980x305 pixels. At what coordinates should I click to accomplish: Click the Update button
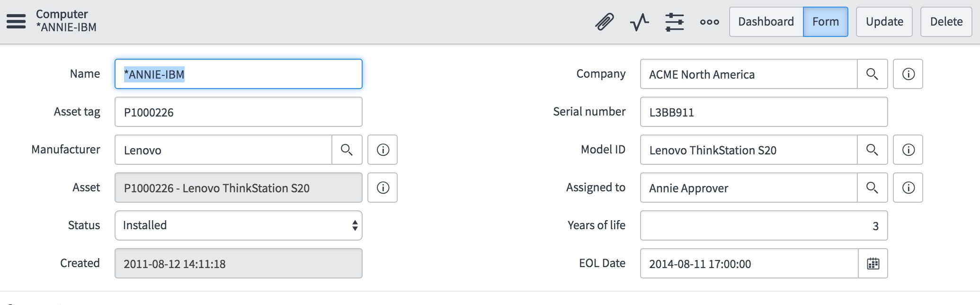884,22
